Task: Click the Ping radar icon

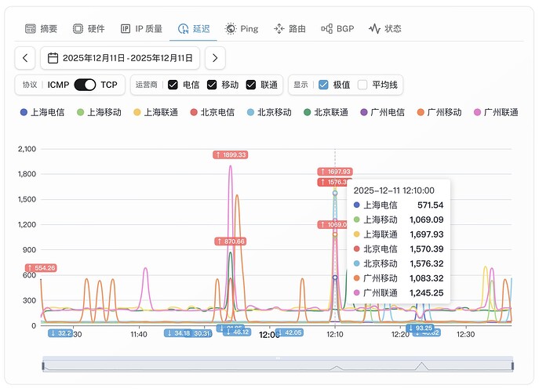Action: pyautogui.click(x=231, y=28)
